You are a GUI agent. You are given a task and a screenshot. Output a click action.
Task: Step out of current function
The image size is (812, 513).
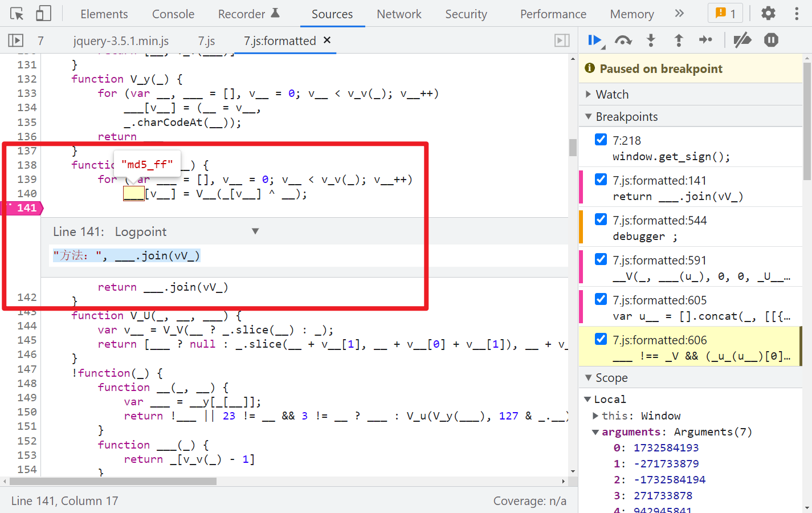click(678, 40)
